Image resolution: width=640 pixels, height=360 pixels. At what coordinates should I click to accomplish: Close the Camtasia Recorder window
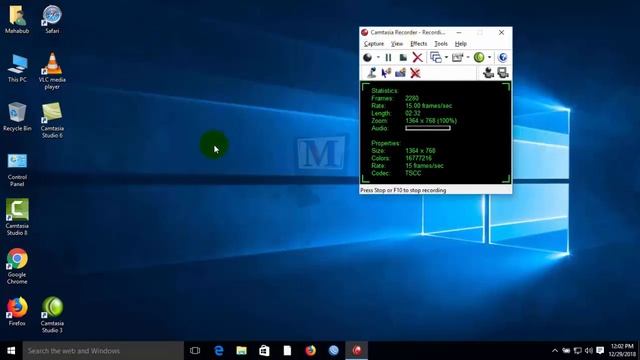(501, 32)
